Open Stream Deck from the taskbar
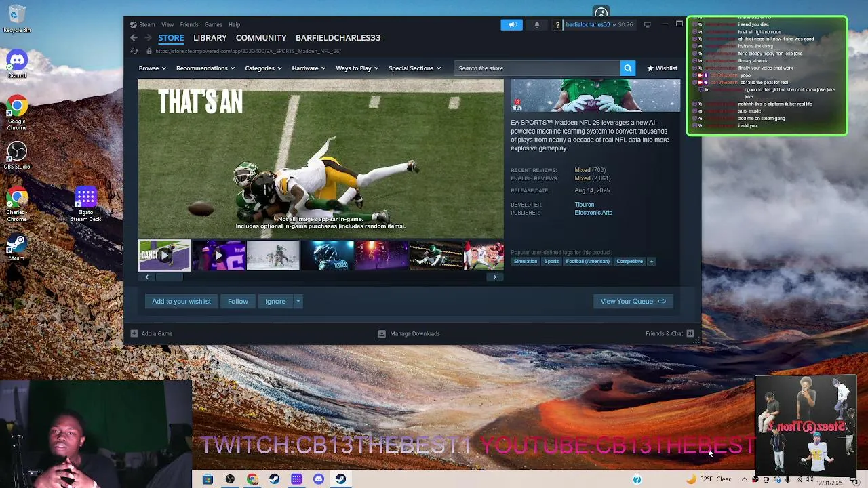This screenshot has height=488, width=868. point(296,479)
